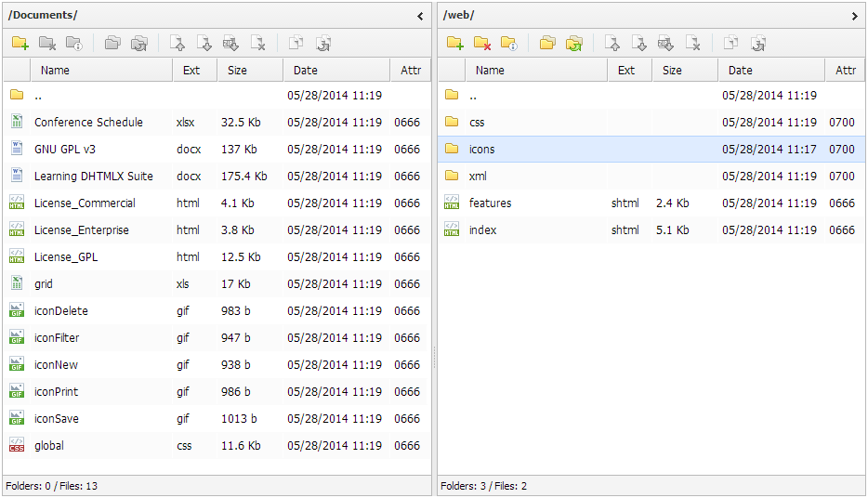Select the index shtml file

[651, 230]
